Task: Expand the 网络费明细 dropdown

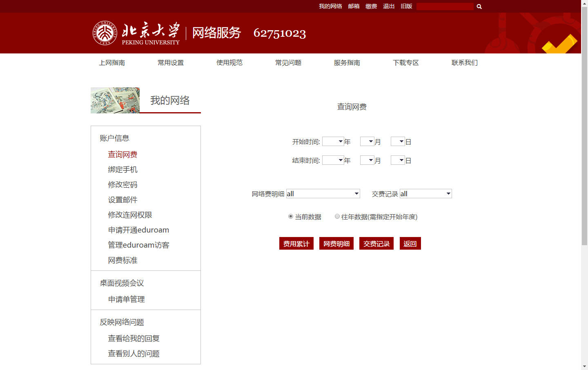Action: (323, 194)
